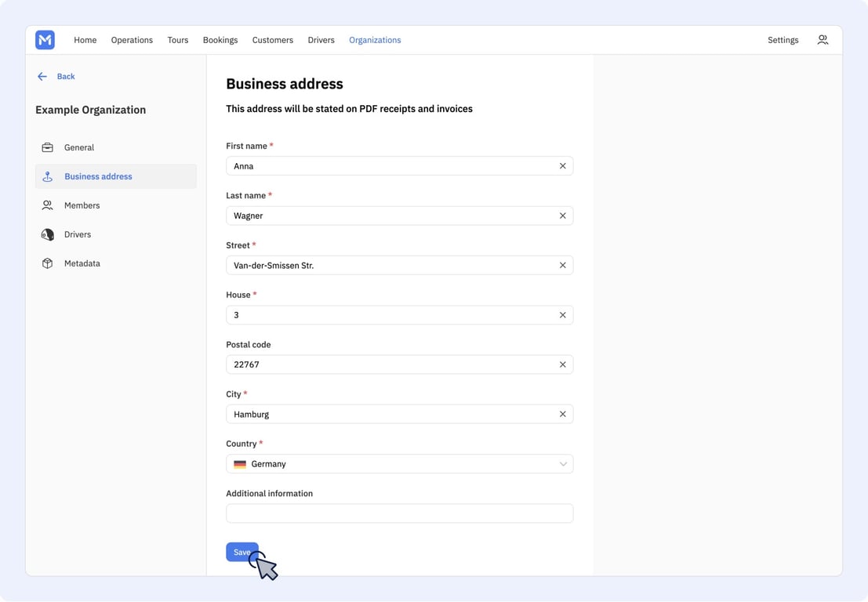Click the Business address page title
This screenshot has width=868, height=602.
click(285, 84)
